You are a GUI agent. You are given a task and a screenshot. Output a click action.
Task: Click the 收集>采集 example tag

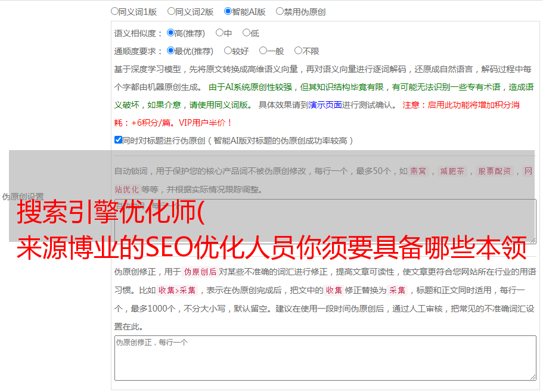click(177, 290)
